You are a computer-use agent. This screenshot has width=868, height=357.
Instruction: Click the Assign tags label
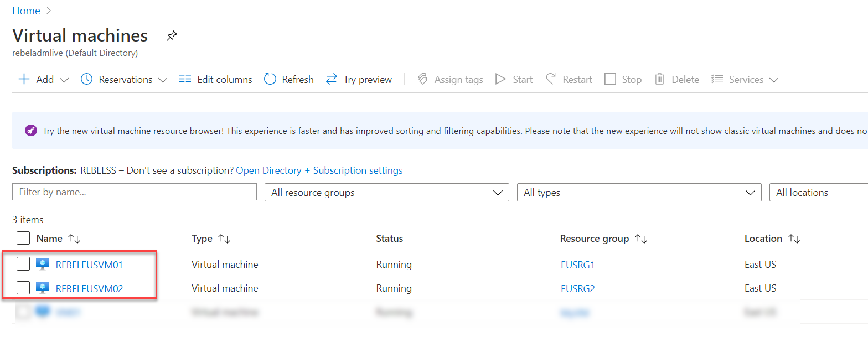pyautogui.click(x=459, y=80)
